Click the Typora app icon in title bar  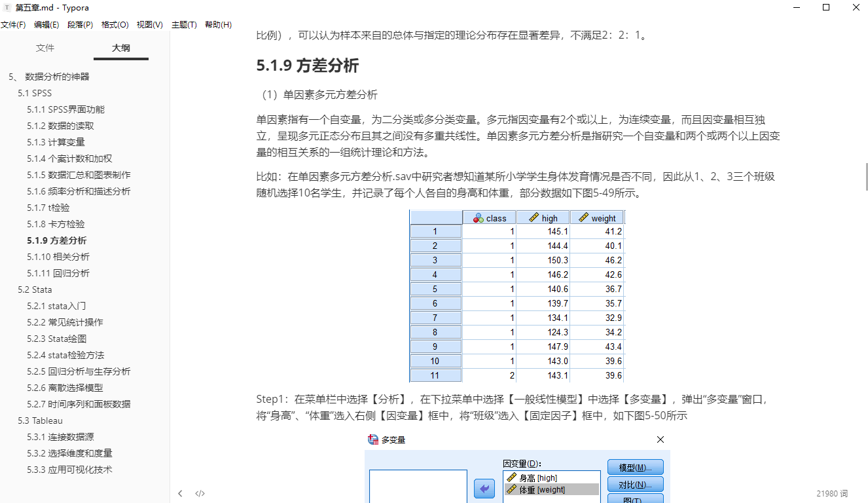pyautogui.click(x=7, y=8)
